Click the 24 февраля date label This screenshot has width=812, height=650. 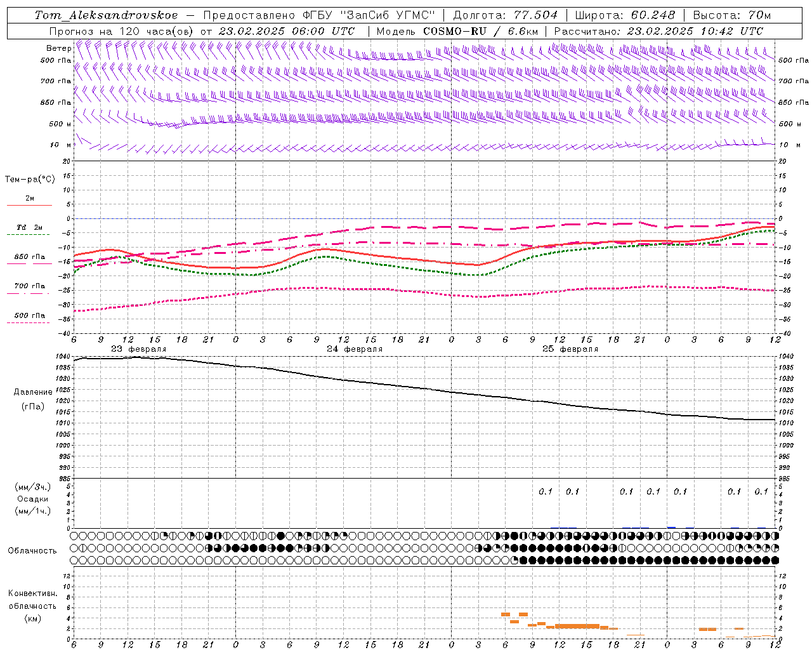355,349
